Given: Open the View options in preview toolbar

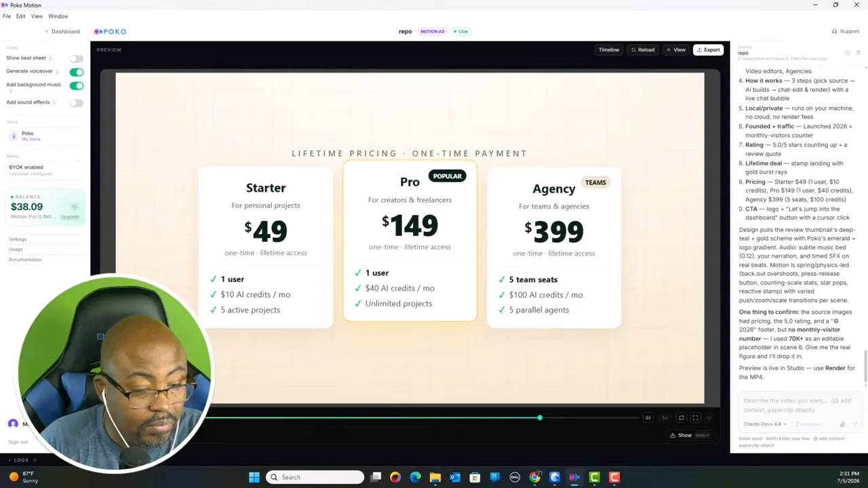Looking at the screenshot, I should (676, 49).
